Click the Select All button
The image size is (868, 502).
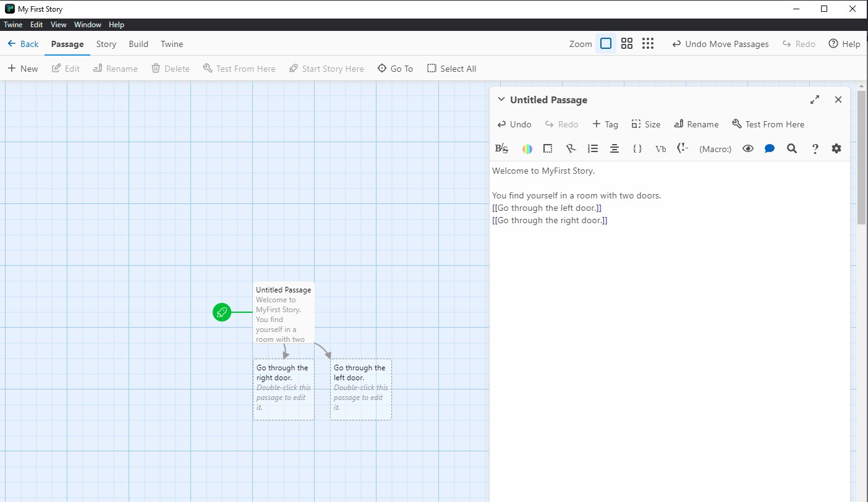[x=451, y=68]
